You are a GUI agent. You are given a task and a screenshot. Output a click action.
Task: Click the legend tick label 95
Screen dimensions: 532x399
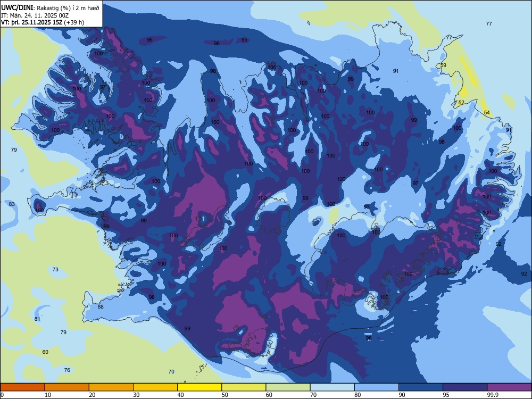(x=446, y=395)
